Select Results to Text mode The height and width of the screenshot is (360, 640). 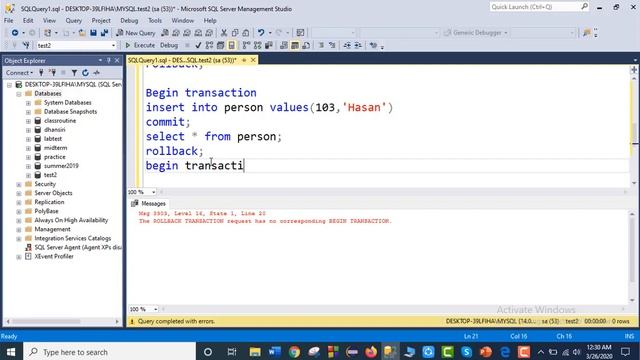point(284,45)
